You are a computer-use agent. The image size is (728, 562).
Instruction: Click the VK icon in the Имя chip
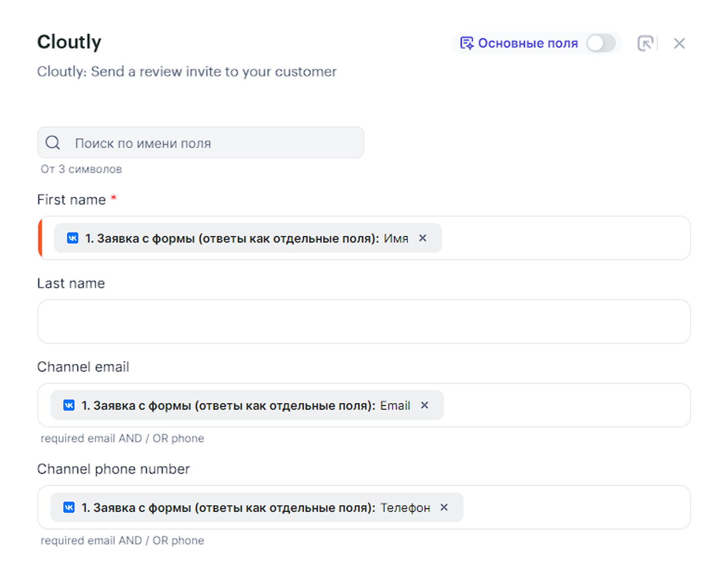tap(73, 238)
